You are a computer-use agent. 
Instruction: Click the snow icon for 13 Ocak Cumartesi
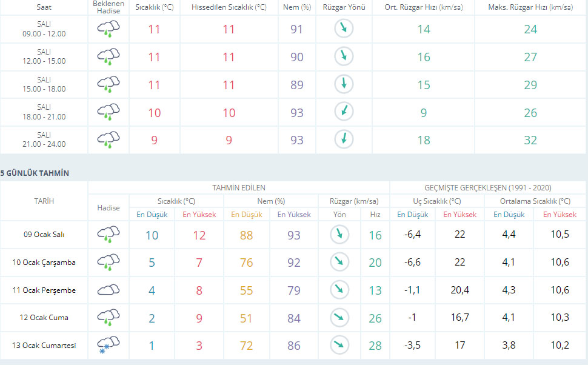pyautogui.click(x=109, y=345)
